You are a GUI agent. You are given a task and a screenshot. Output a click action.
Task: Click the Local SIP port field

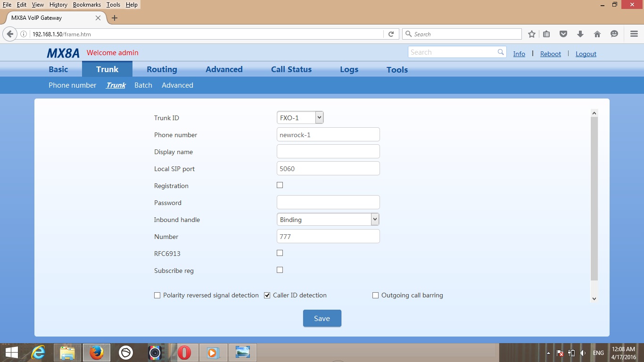coord(328,169)
